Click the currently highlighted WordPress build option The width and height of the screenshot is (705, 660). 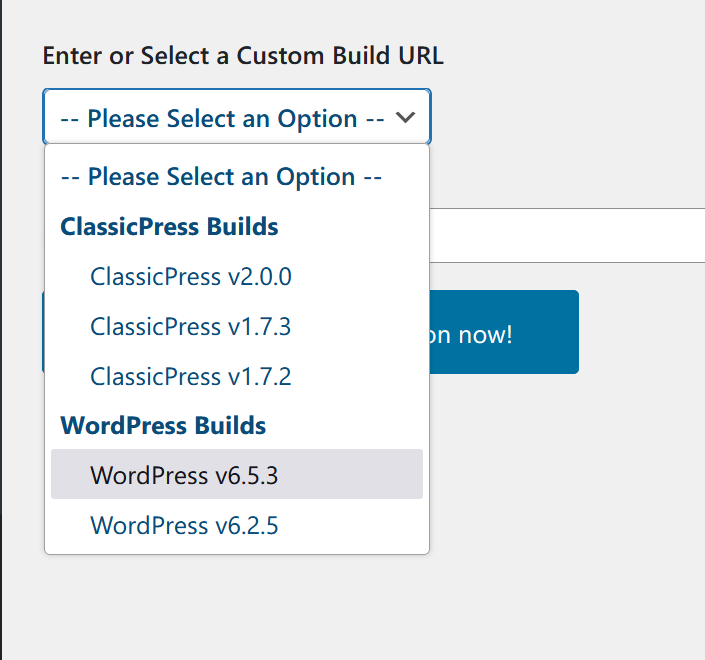(x=184, y=474)
